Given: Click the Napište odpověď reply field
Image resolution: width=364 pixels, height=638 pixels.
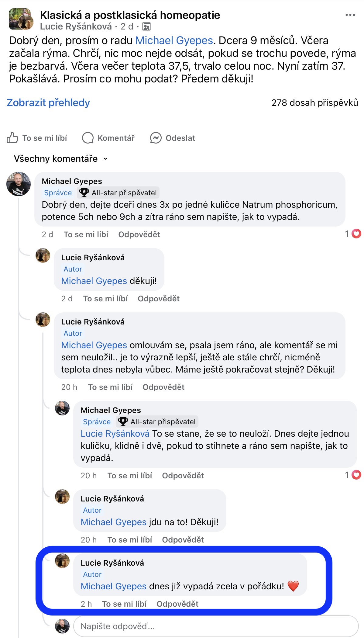Looking at the screenshot, I should click(x=216, y=626).
